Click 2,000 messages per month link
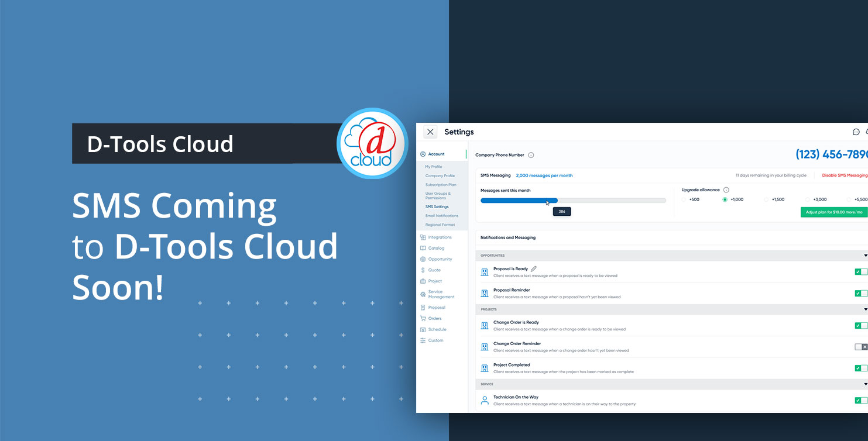The image size is (868, 441). [x=544, y=175]
